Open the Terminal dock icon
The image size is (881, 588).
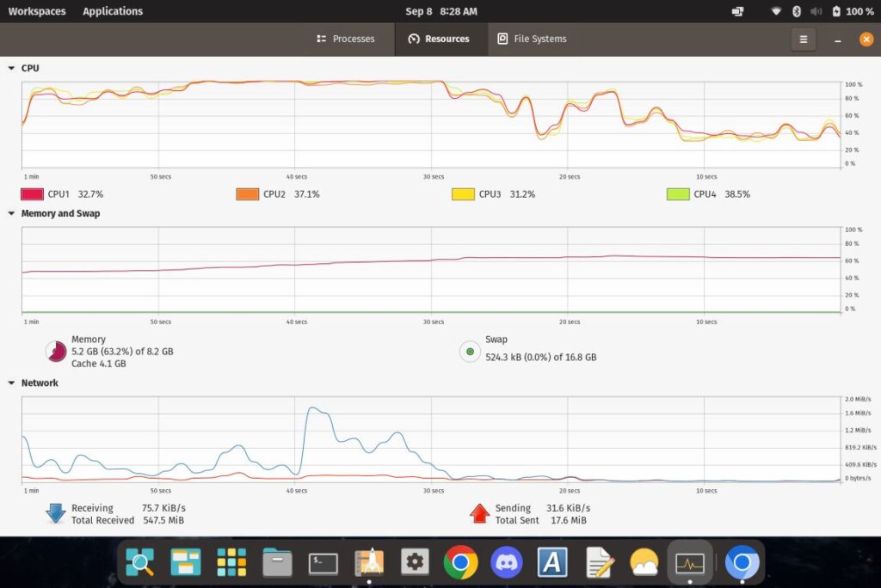coord(323,563)
